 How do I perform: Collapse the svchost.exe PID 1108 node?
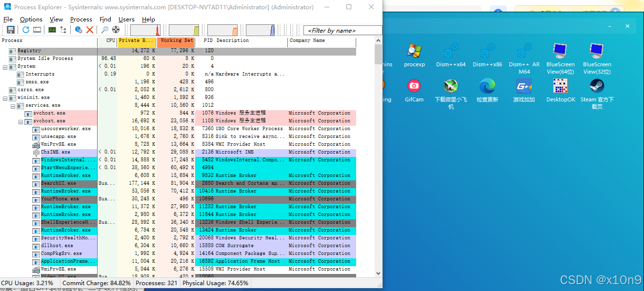click(x=20, y=121)
